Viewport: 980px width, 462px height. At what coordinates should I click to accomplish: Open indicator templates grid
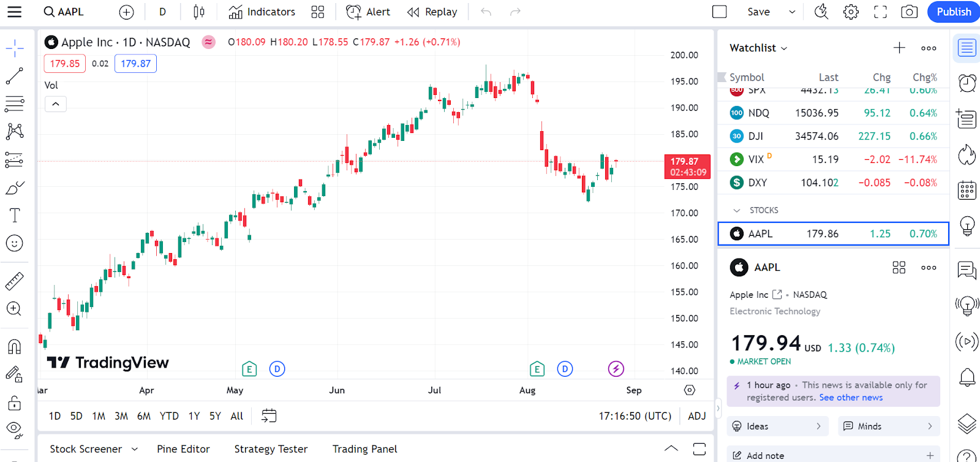[x=317, y=12]
